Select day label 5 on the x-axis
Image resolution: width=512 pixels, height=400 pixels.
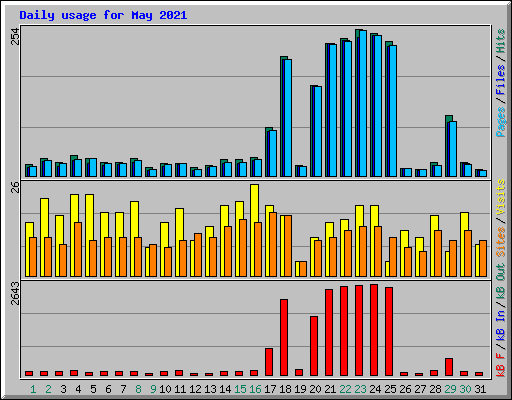coord(93,389)
